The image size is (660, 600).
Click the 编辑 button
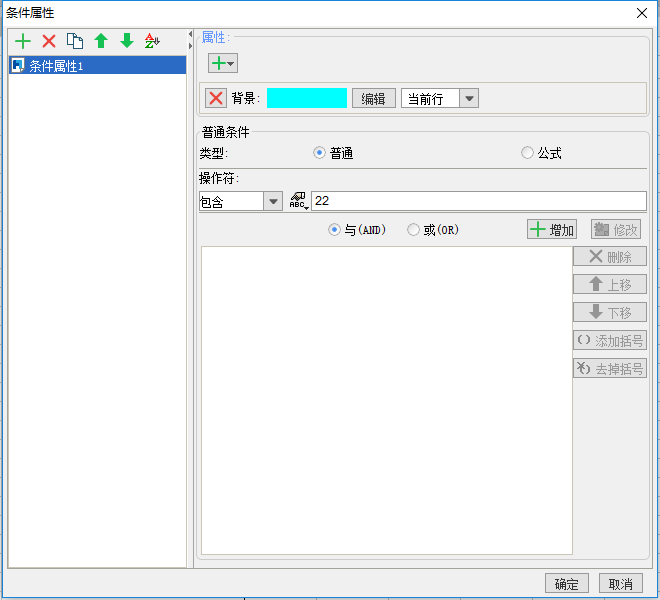[374, 98]
